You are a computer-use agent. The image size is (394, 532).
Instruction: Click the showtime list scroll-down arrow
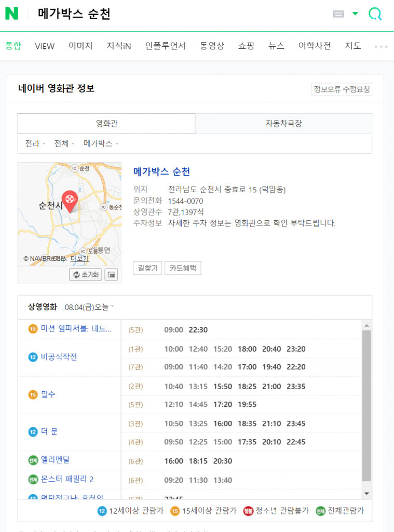(x=366, y=494)
